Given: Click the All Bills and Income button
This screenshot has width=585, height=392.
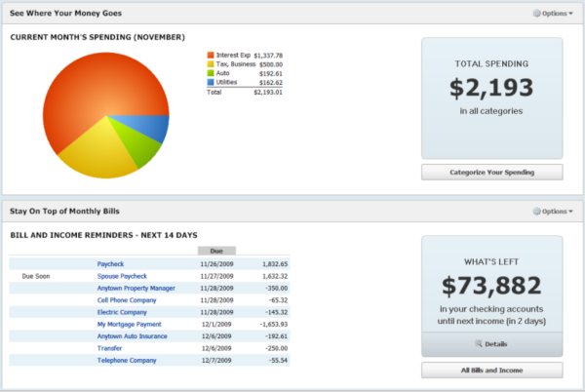Looking at the screenshot, I should (492, 371).
